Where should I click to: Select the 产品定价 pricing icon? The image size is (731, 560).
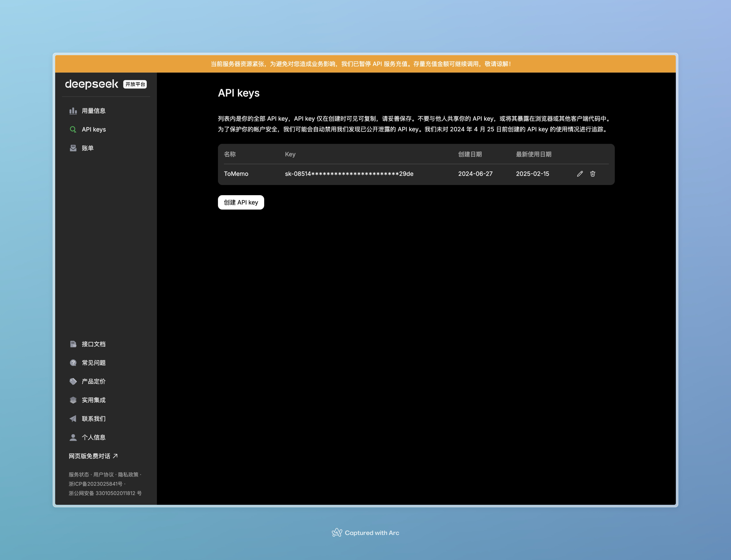click(x=72, y=381)
